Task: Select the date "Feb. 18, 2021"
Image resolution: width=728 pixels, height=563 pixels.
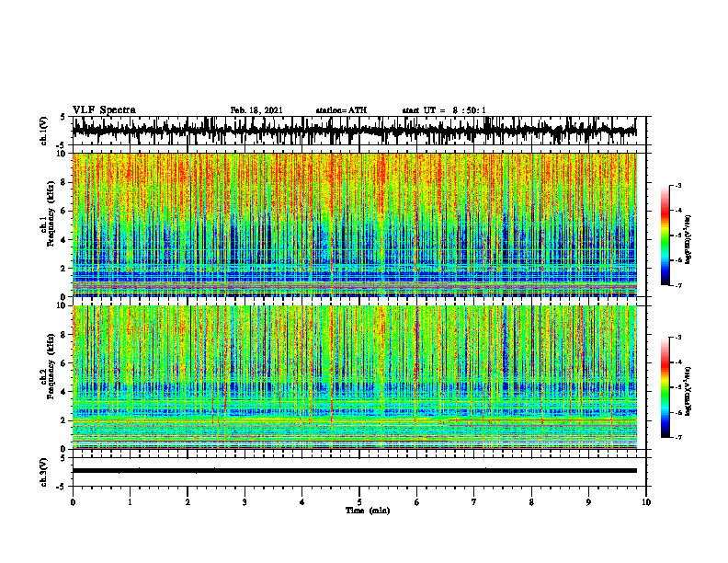Action: [x=256, y=110]
